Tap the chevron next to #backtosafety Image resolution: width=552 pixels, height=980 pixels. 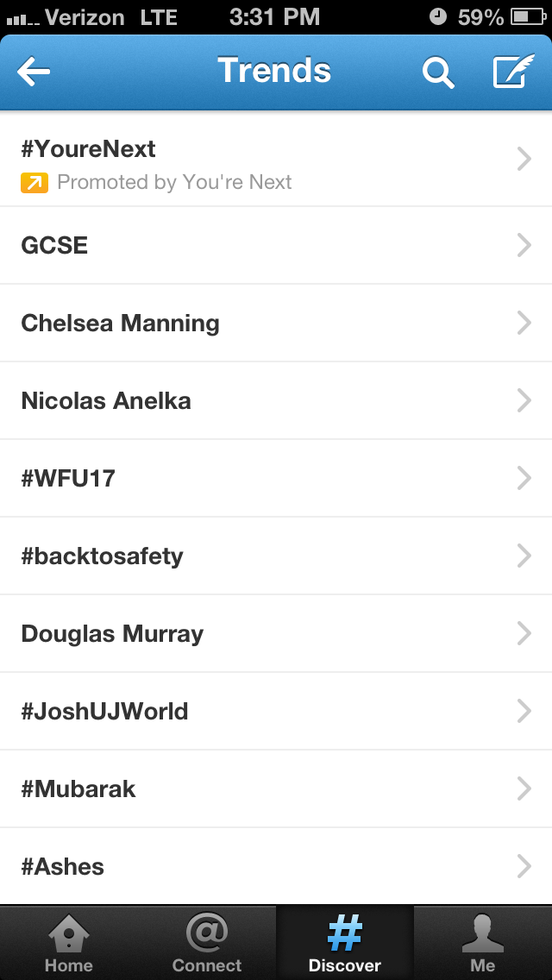(x=524, y=556)
